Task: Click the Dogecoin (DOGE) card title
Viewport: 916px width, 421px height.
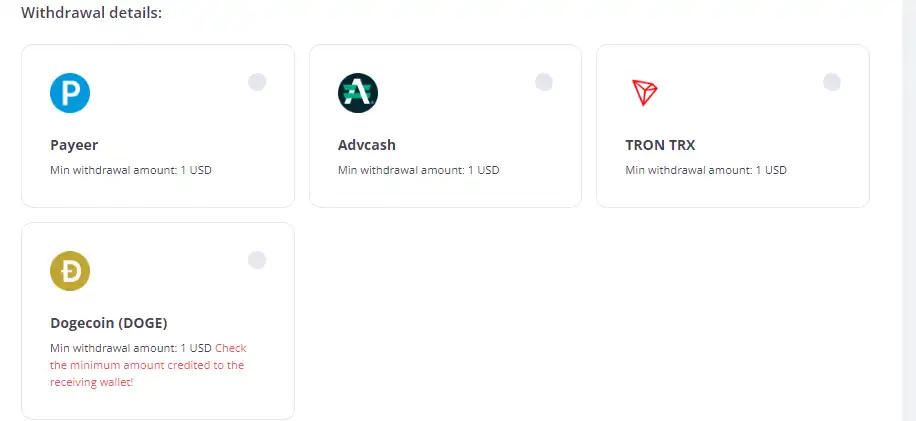Action: pos(109,323)
